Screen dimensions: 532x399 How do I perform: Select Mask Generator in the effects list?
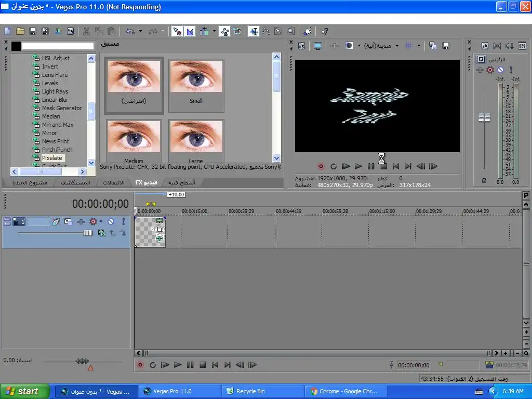tap(62, 108)
